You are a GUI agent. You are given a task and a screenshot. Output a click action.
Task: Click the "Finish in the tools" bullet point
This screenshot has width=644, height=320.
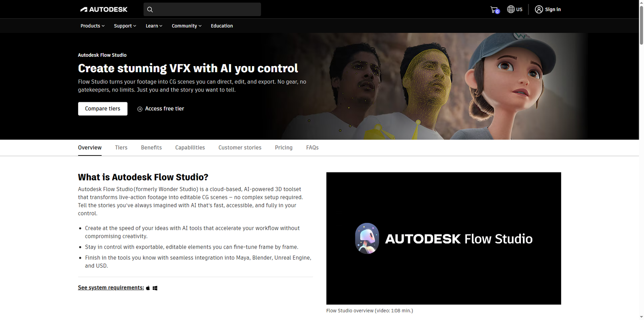coord(198,262)
